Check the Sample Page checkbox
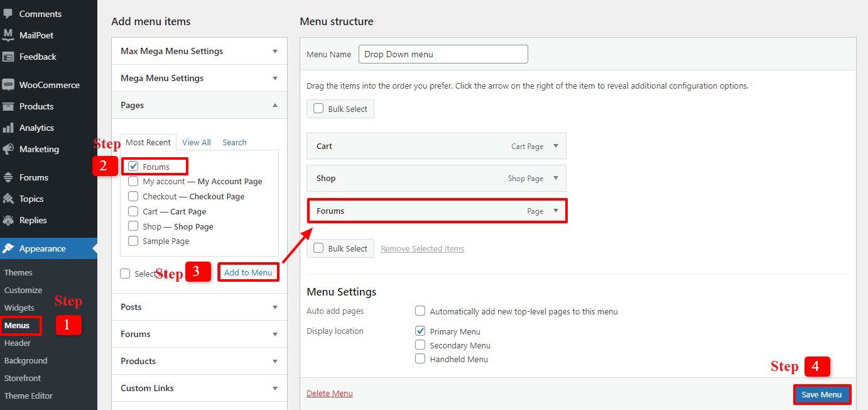Viewport: 868px width, 410px height. 133,241
